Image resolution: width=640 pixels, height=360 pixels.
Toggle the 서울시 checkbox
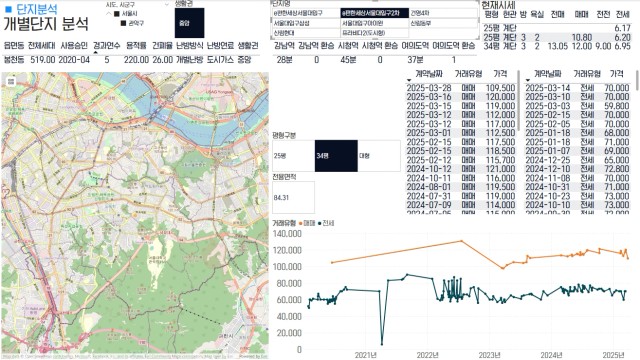117,14
